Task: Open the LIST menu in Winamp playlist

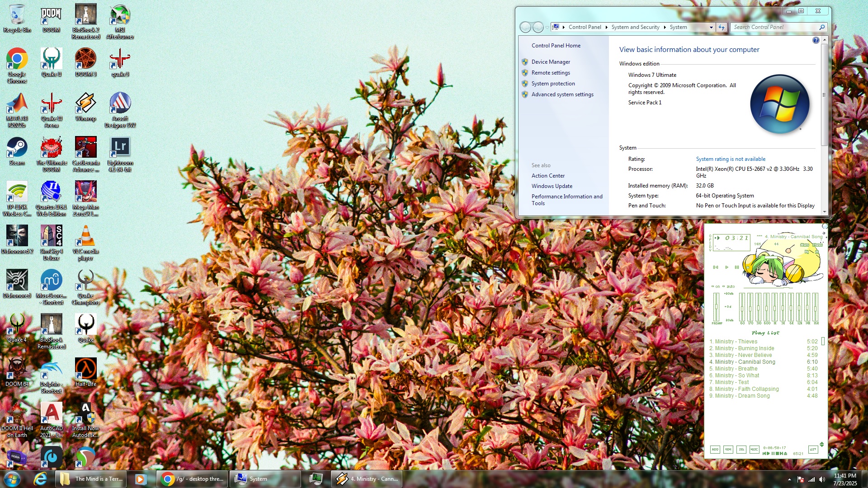Action: [813, 449]
